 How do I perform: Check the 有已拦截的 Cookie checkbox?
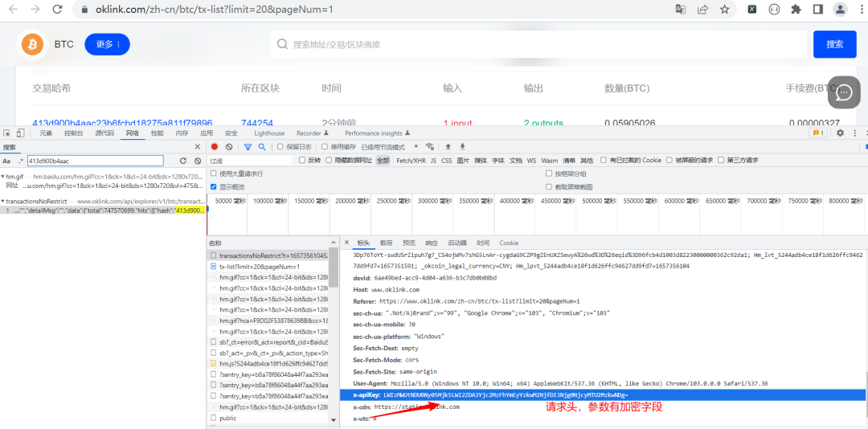[x=604, y=160]
